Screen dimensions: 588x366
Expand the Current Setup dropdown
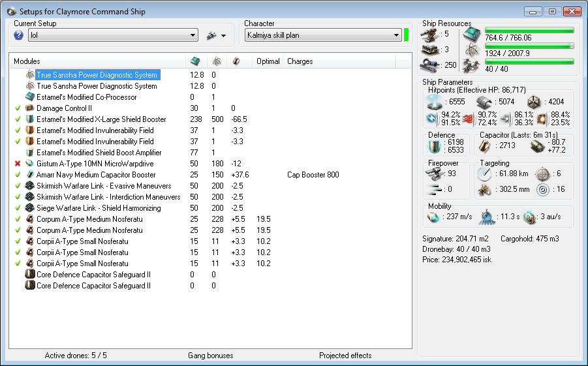[x=193, y=35]
